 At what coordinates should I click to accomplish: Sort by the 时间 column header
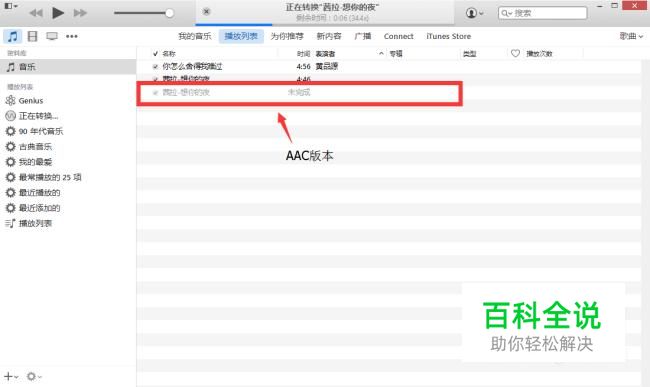click(303, 53)
